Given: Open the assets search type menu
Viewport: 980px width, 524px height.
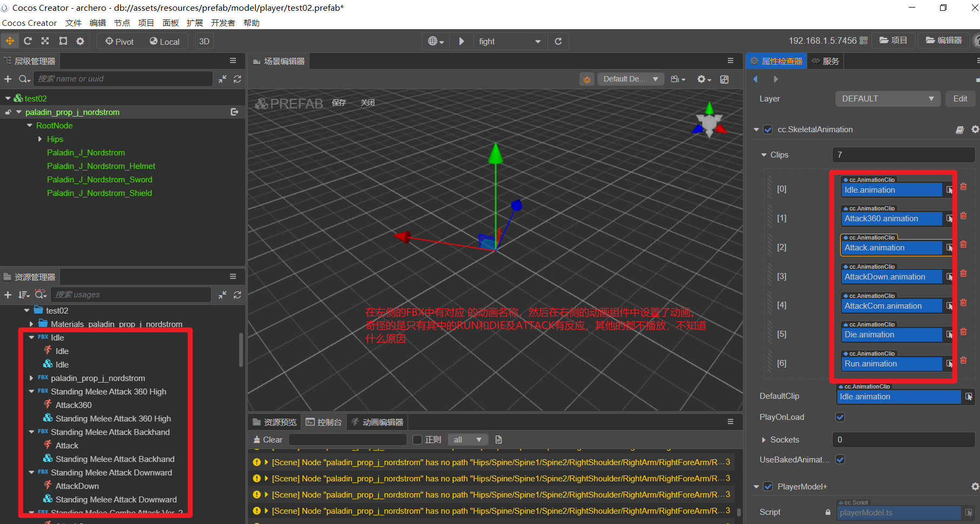Looking at the screenshot, I should coord(40,295).
